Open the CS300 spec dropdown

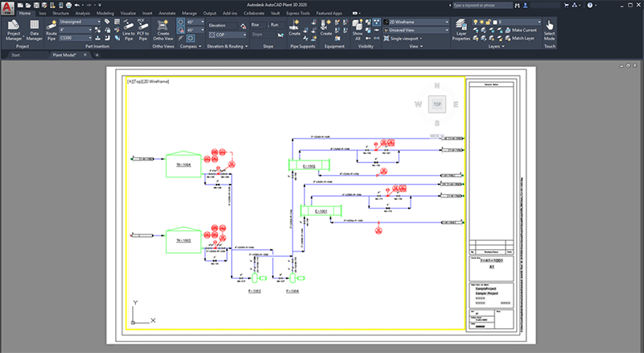76,37
